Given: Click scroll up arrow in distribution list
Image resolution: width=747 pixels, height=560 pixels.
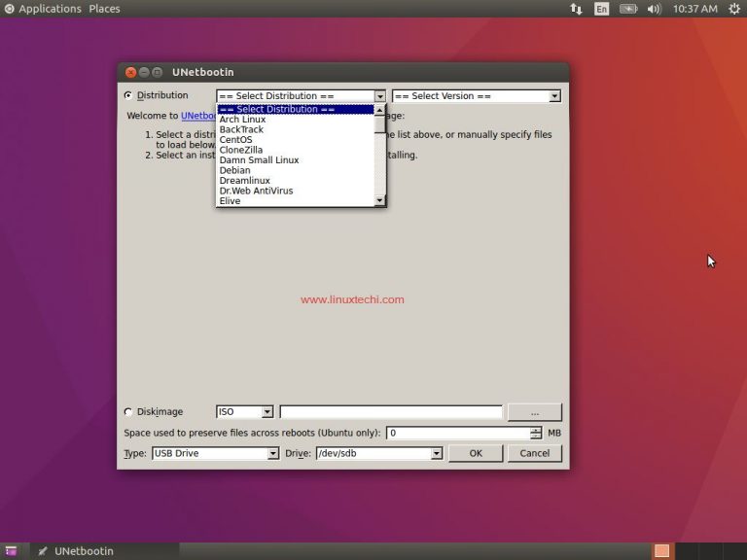Looking at the screenshot, I should pos(379,110).
